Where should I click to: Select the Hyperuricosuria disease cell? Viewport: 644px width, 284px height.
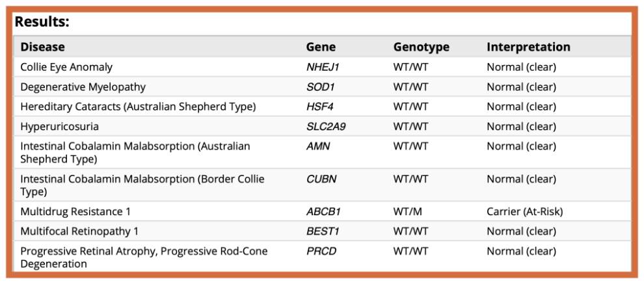(59, 126)
